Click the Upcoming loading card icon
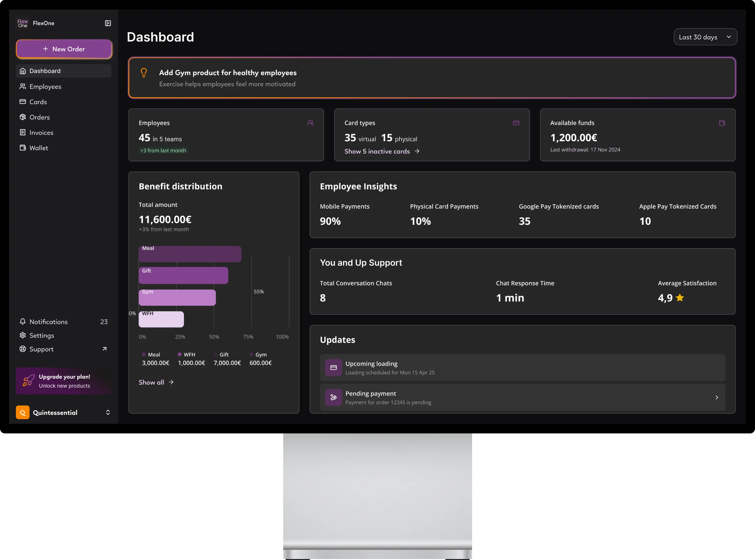This screenshot has height=560, width=755. pos(333,368)
